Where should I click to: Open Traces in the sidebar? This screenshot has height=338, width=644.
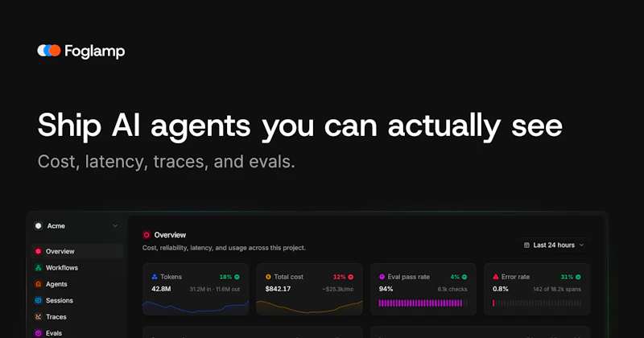77,317
